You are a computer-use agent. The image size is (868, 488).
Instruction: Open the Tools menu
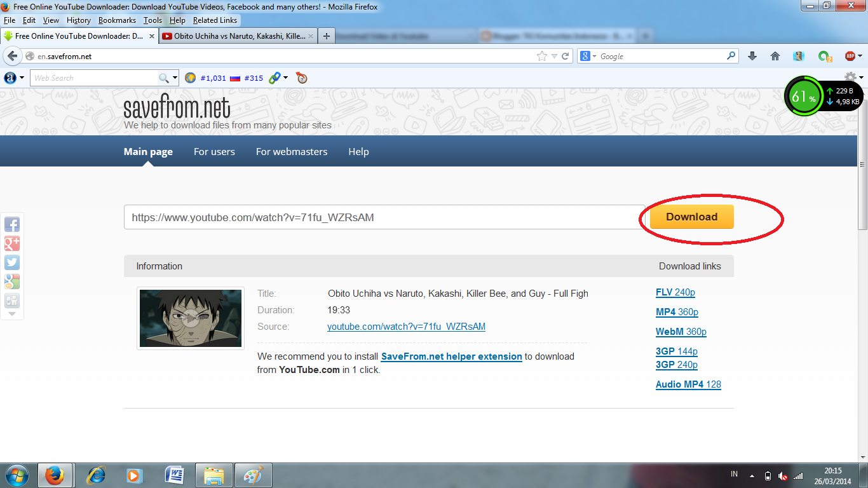(153, 20)
